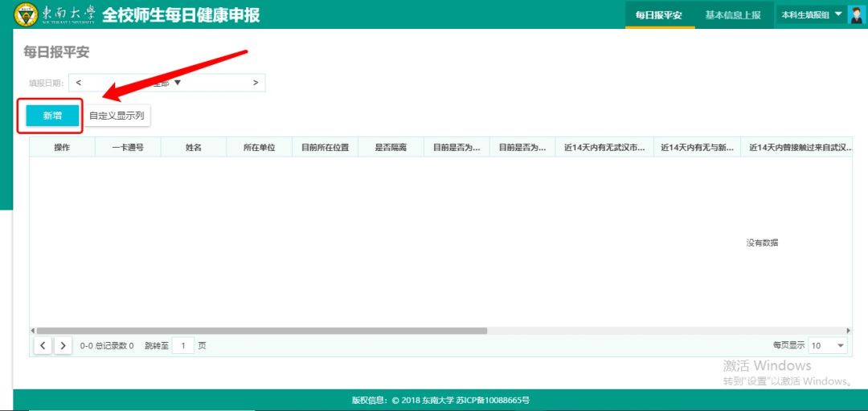Click the 目前所在位置 column header
The width and height of the screenshot is (868, 411).
[x=325, y=148]
